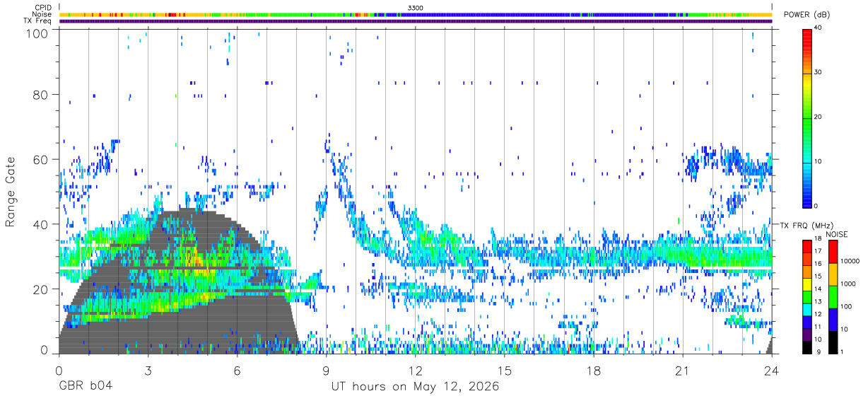
Task: Click the Range Gate axis label
Action: tap(11, 192)
